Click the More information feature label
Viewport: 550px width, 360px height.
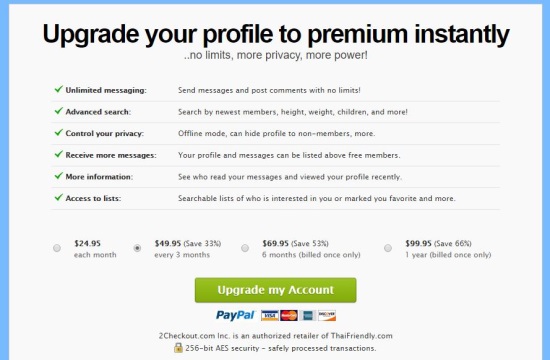(99, 177)
